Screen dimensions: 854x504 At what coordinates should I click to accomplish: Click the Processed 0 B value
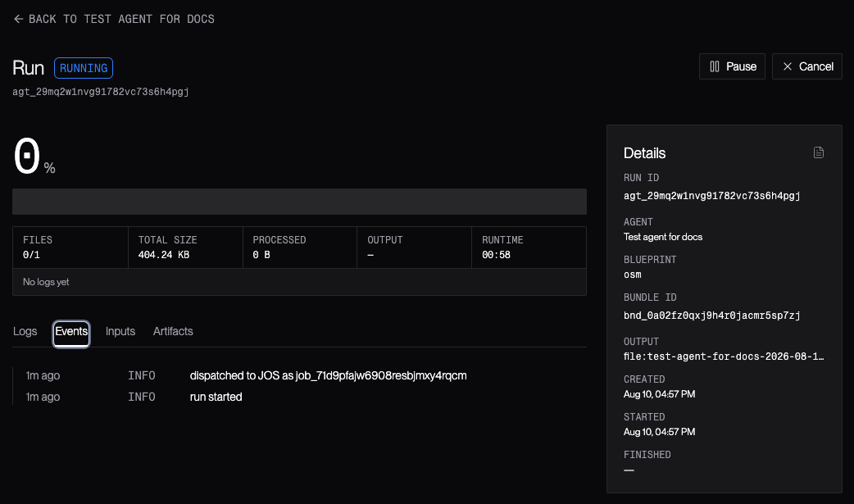pyautogui.click(x=261, y=255)
